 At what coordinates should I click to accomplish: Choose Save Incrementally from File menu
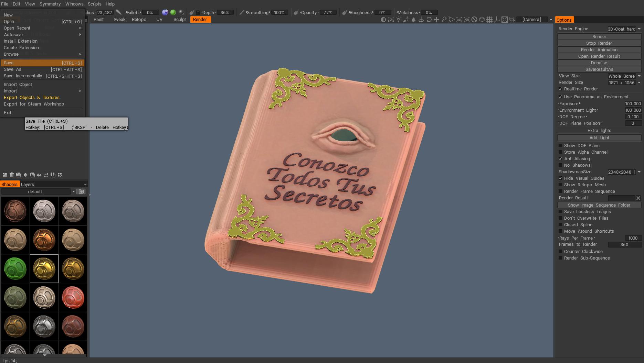click(42, 76)
